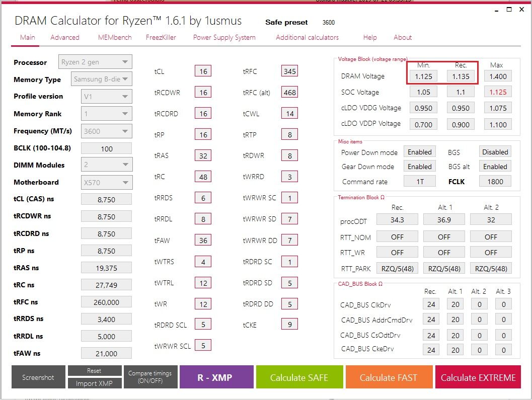Expand the DIMM Modules dropdown
Screen dimensions: 532x400
tap(107, 165)
